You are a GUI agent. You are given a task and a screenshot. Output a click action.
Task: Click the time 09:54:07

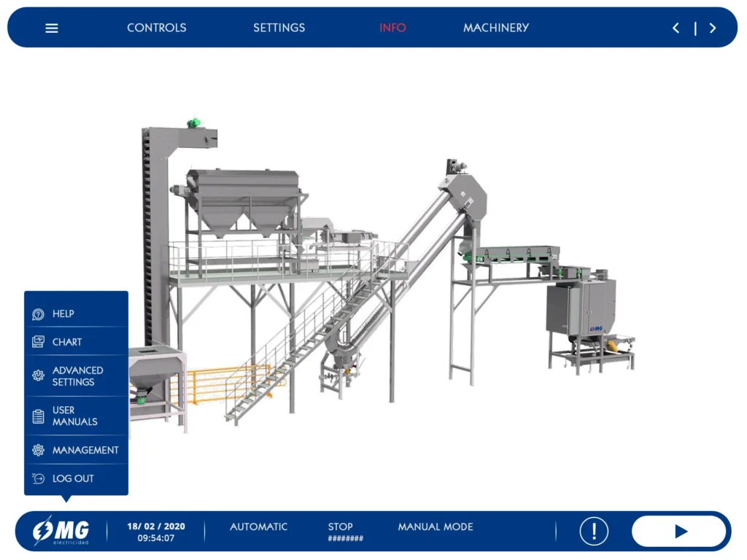tap(156, 538)
